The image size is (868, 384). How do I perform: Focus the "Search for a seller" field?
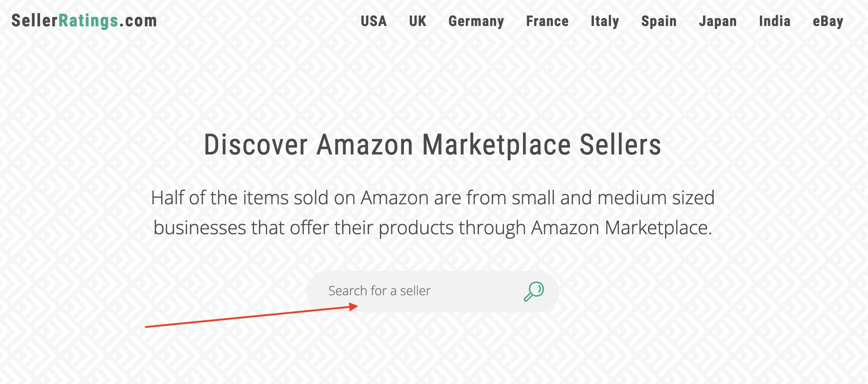coord(415,291)
